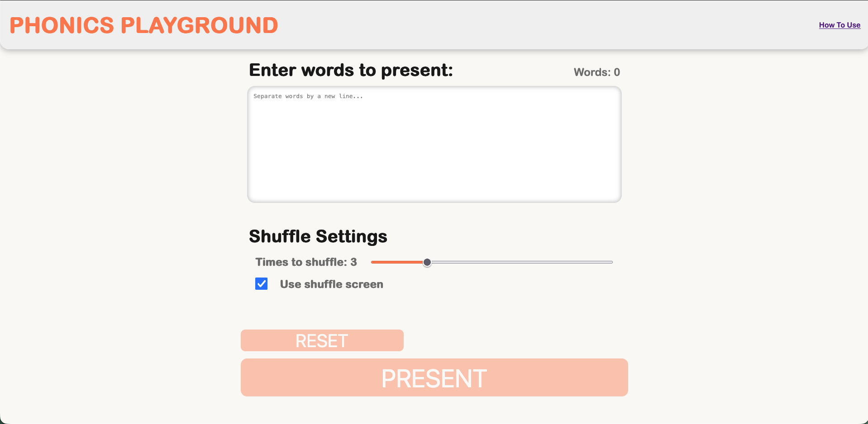Click the Times to shuffle label

306,262
